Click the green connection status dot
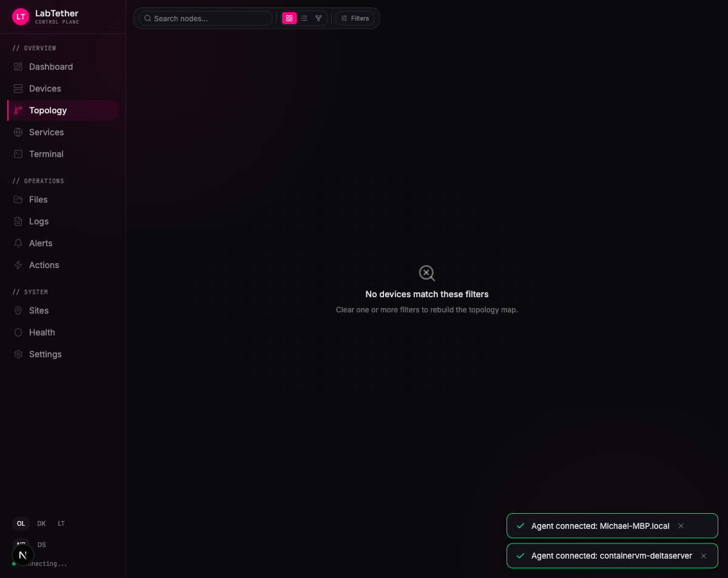 (14, 564)
